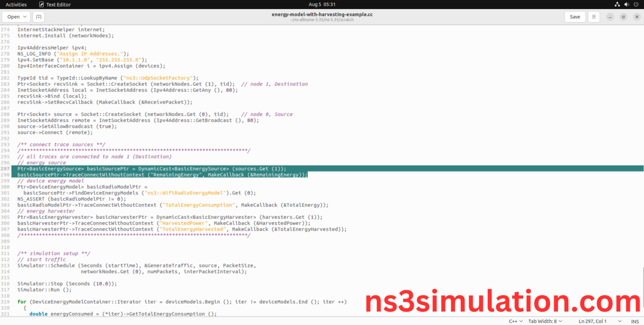This screenshot has width=644, height=325.
Task: Click the energy-model-with-harvesting-example.cc title
Action: point(322,14)
